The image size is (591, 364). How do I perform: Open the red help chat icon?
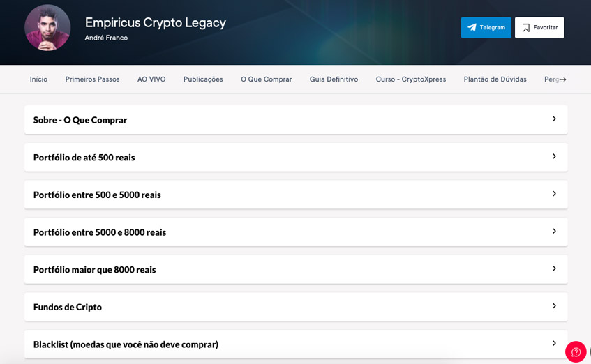[576, 352]
